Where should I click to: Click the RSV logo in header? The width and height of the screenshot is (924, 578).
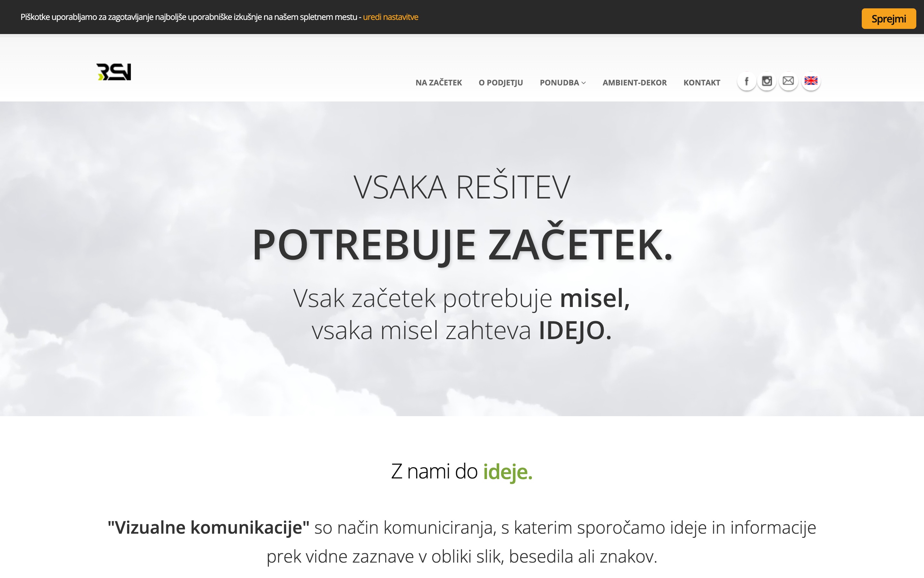click(114, 72)
